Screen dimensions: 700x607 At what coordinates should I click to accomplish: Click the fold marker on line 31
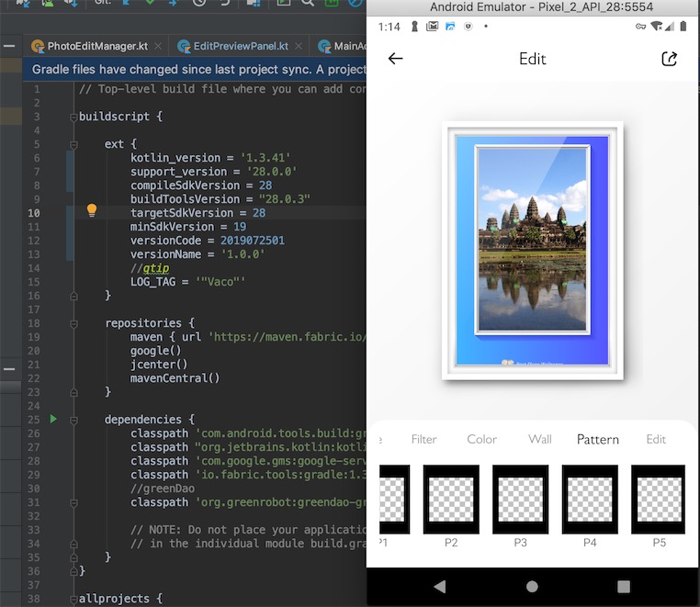click(73, 503)
